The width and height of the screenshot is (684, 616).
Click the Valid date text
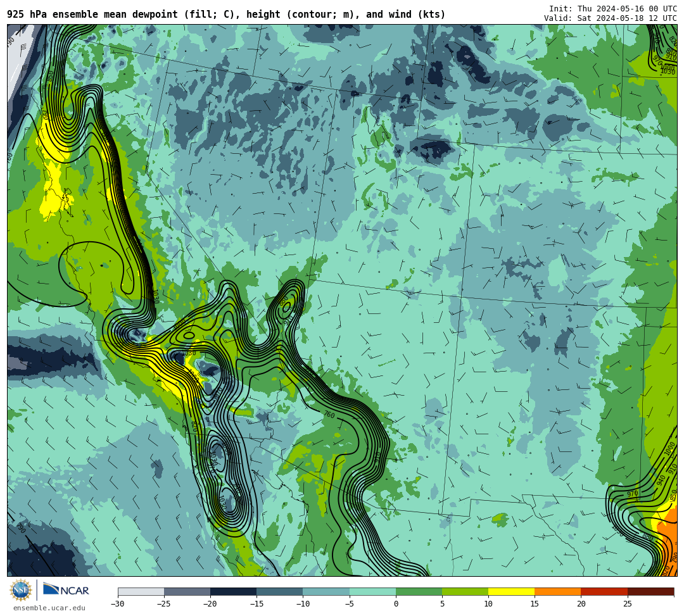pos(611,18)
